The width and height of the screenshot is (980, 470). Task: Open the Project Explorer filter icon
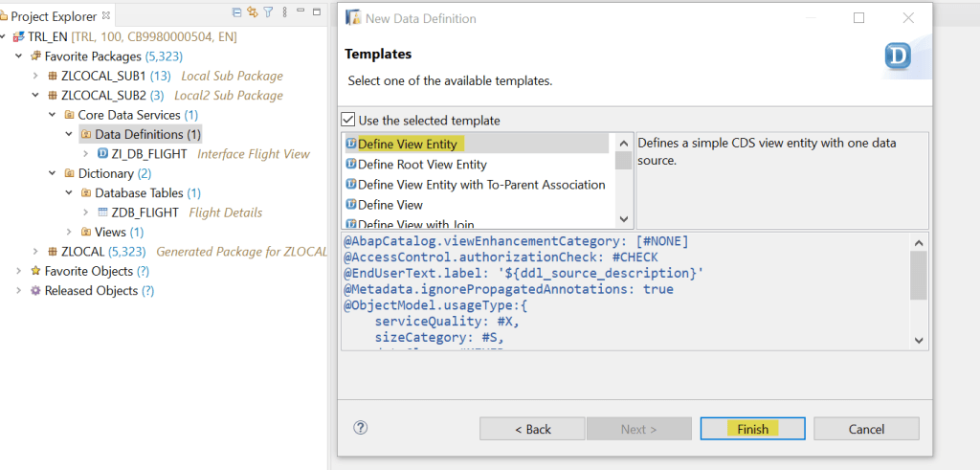click(268, 12)
